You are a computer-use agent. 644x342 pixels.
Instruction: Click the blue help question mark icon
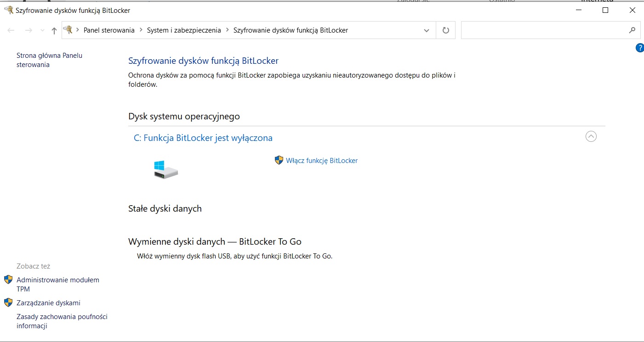tap(639, 48)
